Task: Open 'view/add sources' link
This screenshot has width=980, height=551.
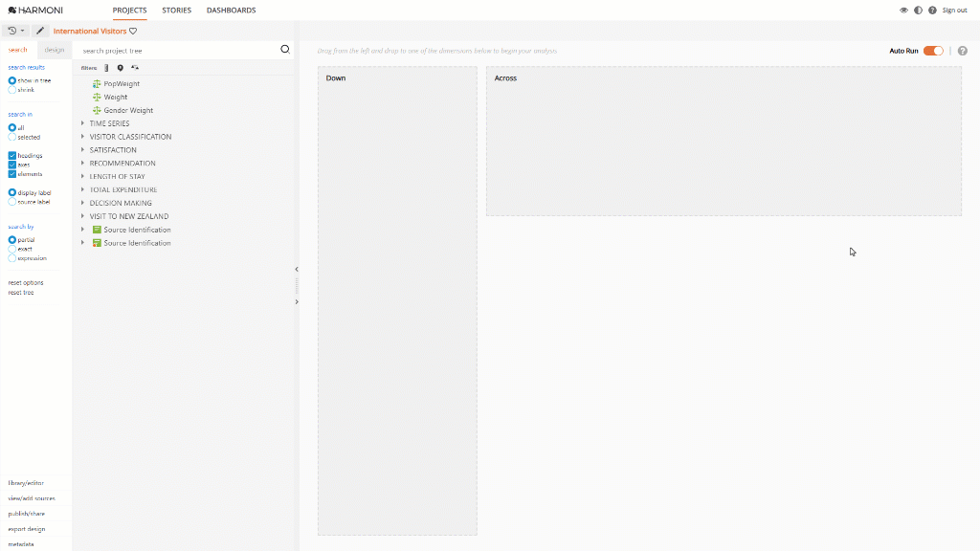Action: click(x=32, y=498)
